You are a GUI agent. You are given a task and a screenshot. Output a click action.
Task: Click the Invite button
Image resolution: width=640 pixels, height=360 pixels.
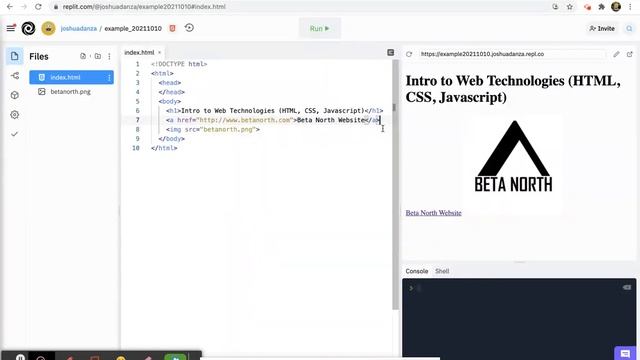602,28
